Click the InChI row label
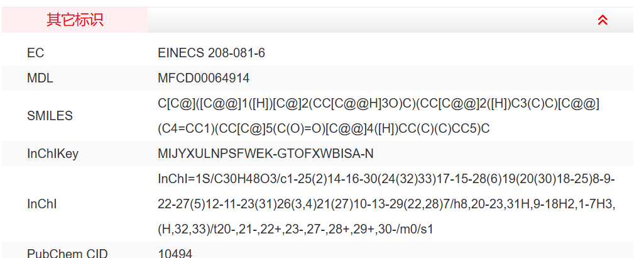The width and height of the screenshot is (644, 258). pyautogui.click(x=41, y=205)
